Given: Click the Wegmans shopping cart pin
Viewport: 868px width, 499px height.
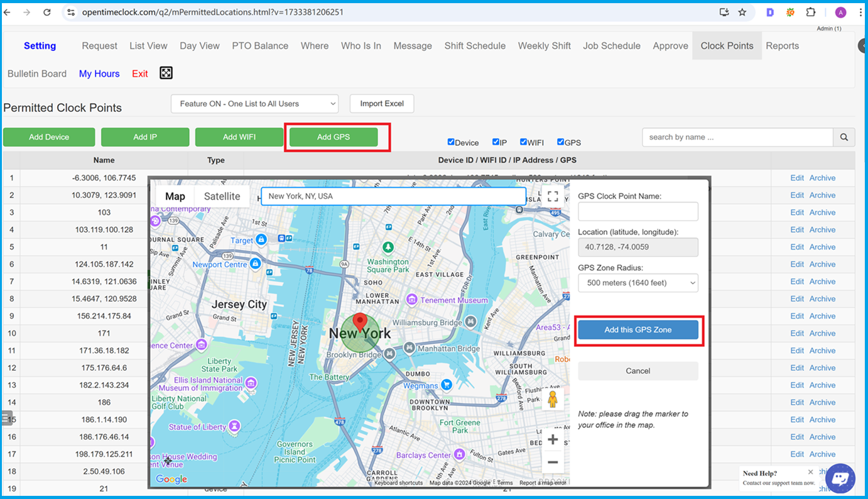Looking at the screenshot, I should point(447,385).
